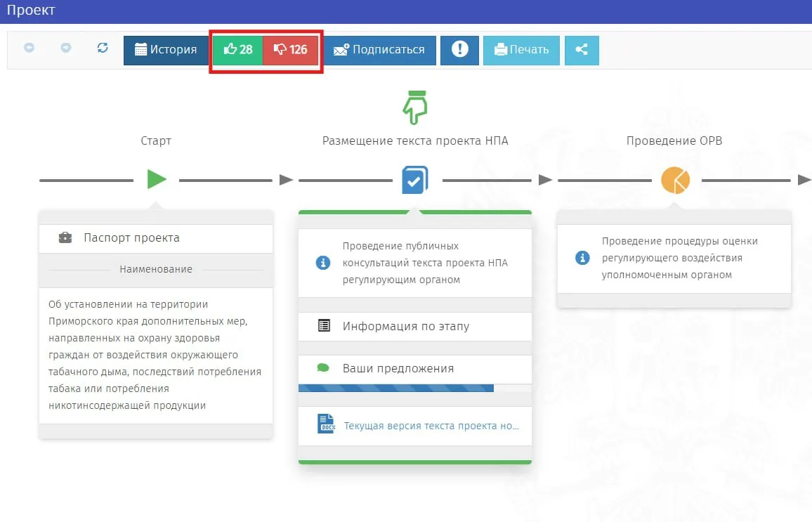Screen dimensions: 812x522
Task: Click the green pointing hand stage indicator
Action: click(415, 107)
